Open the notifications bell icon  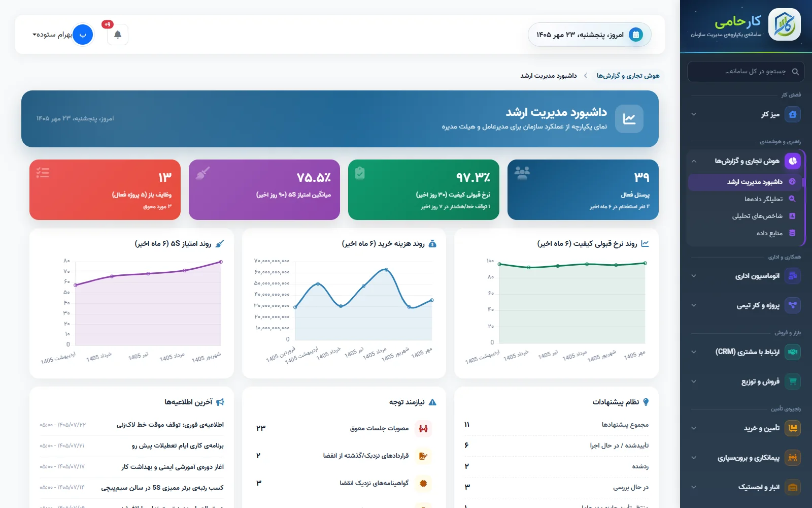click(118, 35)
